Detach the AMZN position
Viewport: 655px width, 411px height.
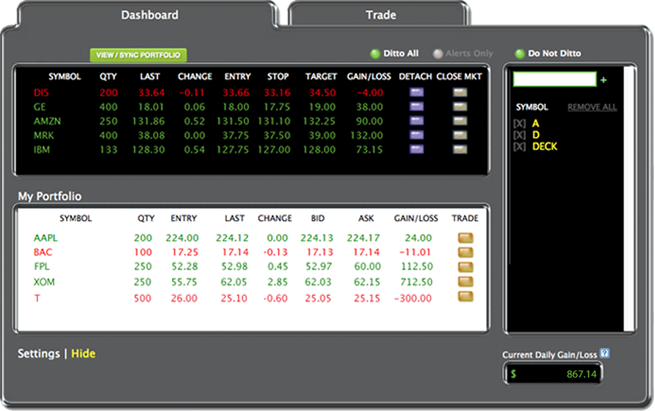[416, 121]
